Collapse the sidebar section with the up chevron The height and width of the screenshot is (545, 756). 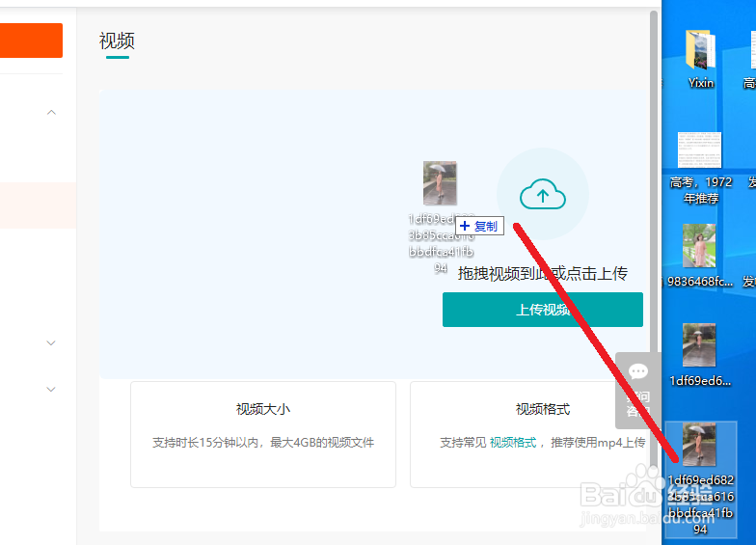click(52, 112)
